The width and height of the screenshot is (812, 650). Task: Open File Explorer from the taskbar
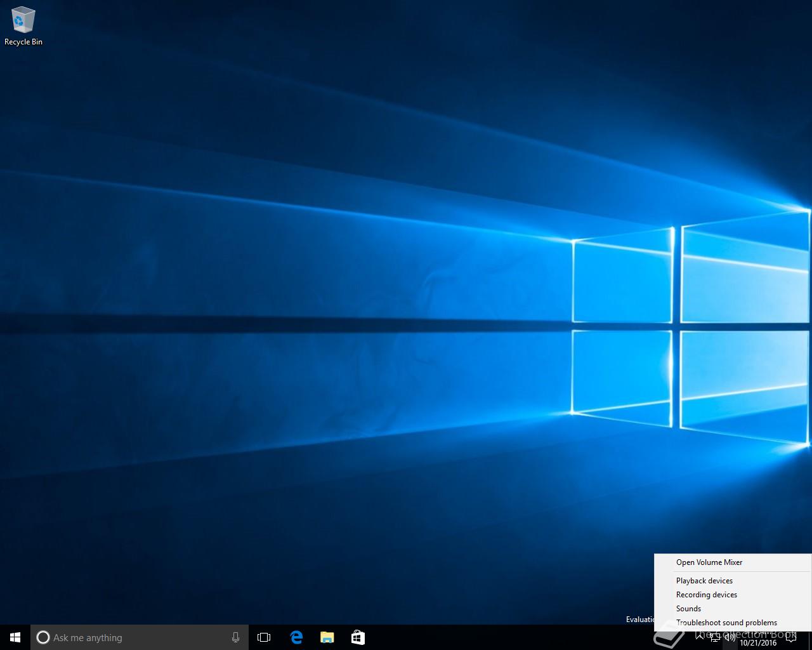pyautogui.click(x=327, y=637)
